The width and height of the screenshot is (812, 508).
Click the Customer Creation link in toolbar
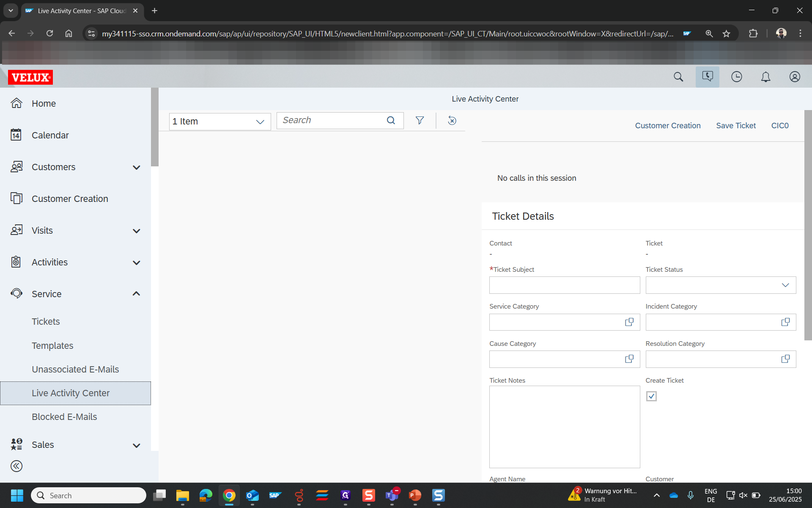click(668, 126)
